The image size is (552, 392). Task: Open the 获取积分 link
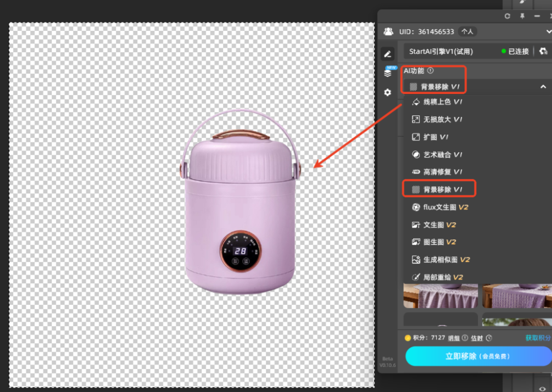tap(538, 338)
